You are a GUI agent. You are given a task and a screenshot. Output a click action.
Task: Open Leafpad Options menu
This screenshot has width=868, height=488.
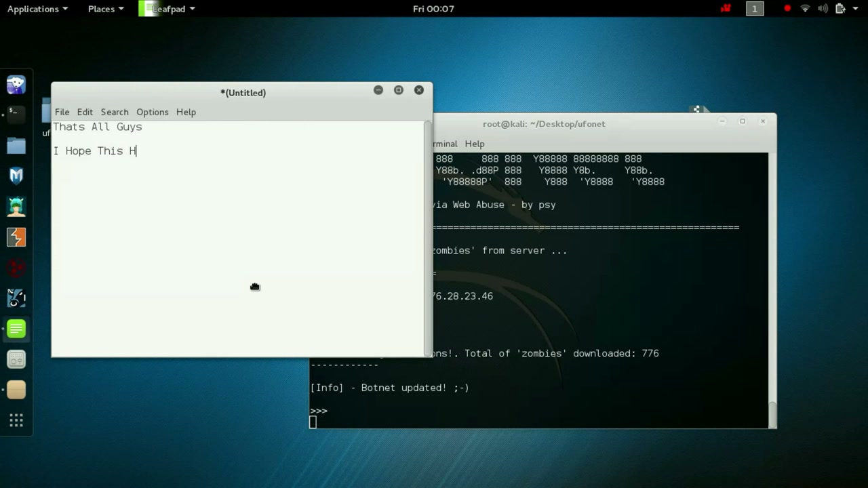pyautogui.click(x=152, y=112)
